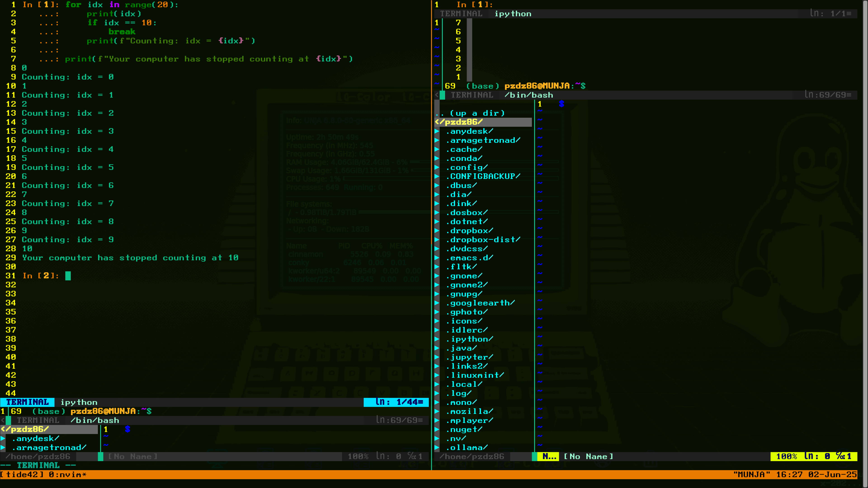The height and width of the screenshot is (488, 868).
Task: Select the .nv/ folder entry
Action: click(x=456, y=439)
